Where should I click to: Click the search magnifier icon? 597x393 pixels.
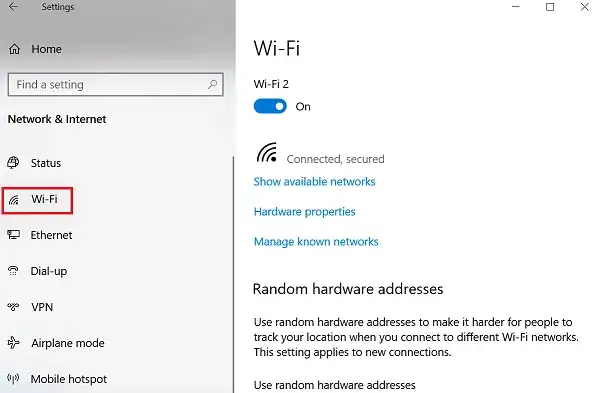(212, 84)
